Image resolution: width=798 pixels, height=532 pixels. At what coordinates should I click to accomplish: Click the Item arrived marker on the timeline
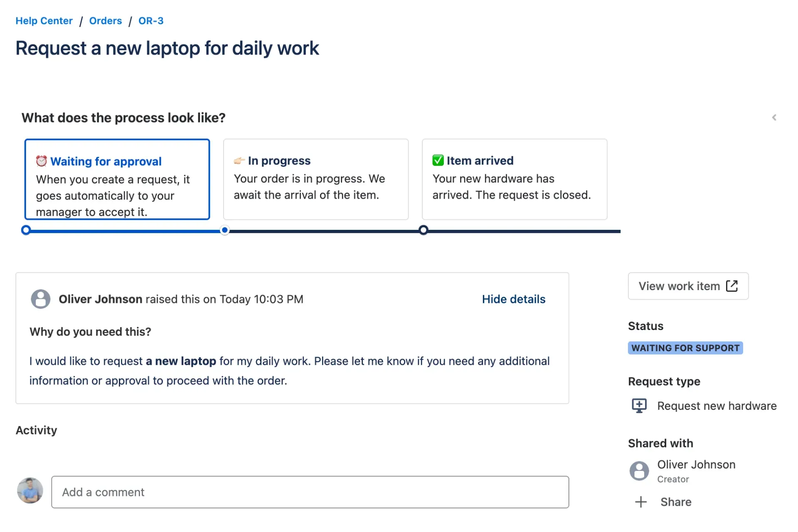(x=423, y=230)
